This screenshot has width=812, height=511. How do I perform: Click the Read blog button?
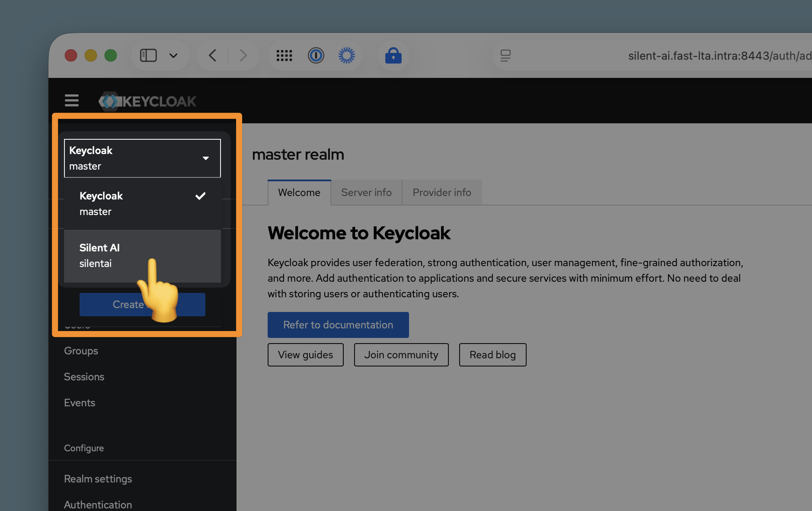(493, 355)
